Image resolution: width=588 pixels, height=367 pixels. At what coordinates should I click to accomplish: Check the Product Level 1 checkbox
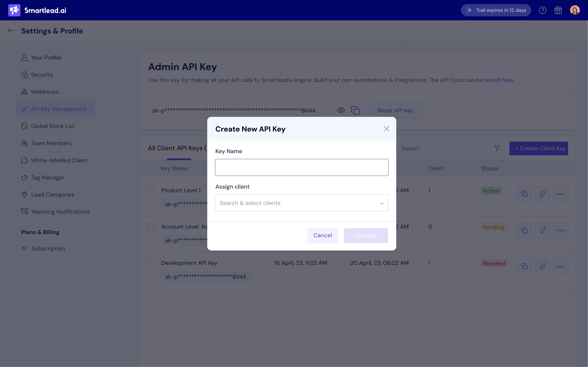click(x=151, y=190)
